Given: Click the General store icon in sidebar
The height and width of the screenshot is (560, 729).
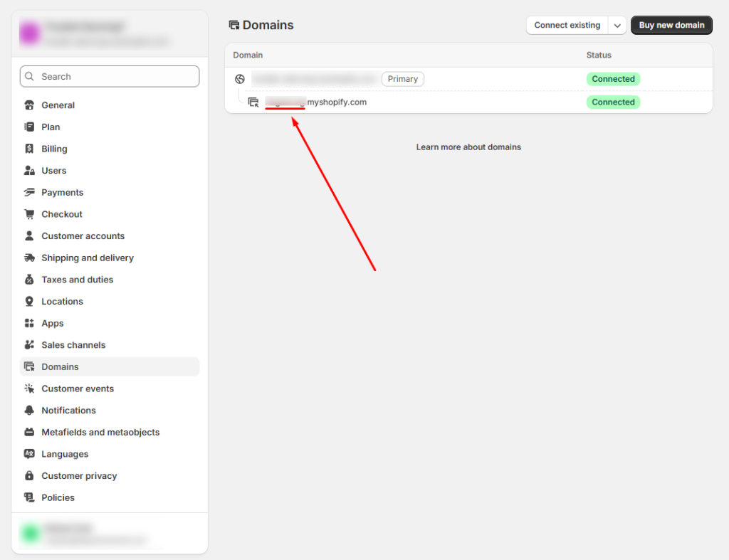Looking at the screenshot, I should click(29, 105).
